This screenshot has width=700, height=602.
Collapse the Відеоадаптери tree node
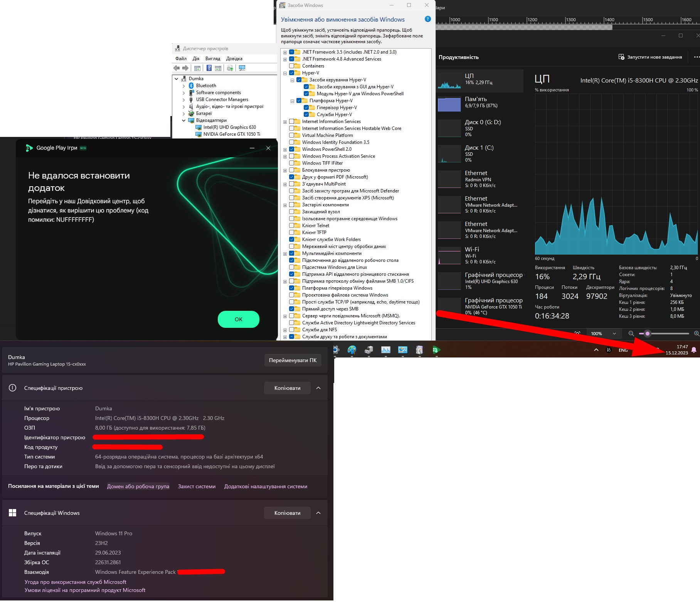tap(183, 120)
